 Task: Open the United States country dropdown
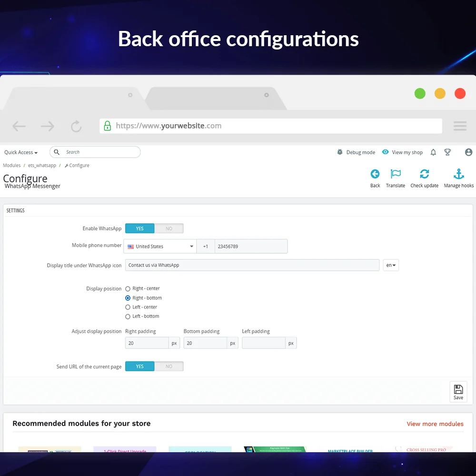(x=160, y=247)
